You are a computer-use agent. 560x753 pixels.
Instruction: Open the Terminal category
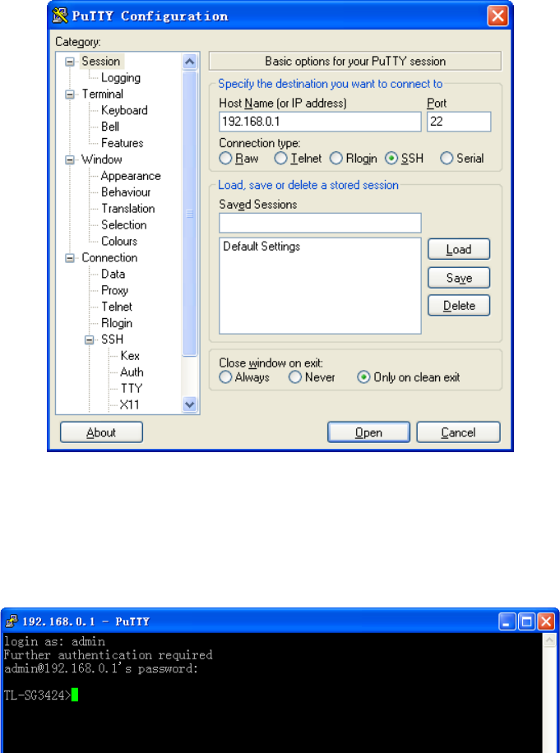pos(102,94)
